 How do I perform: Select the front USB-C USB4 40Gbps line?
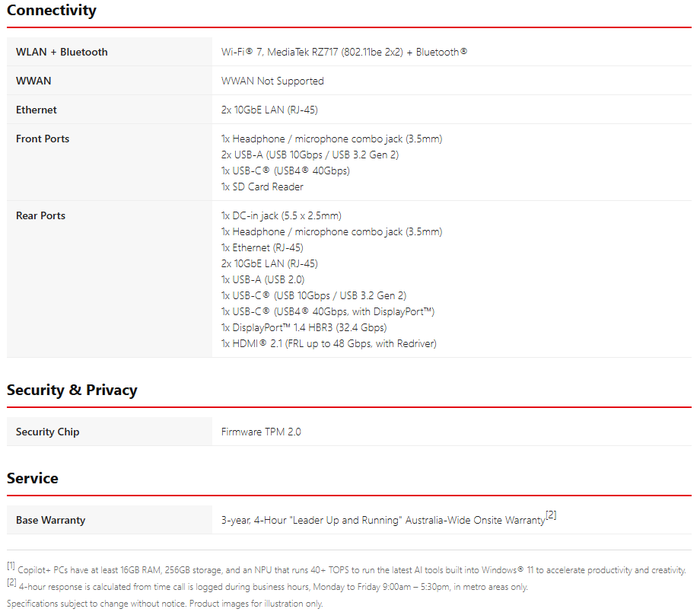pyautogui.click(x=285, y=171)
